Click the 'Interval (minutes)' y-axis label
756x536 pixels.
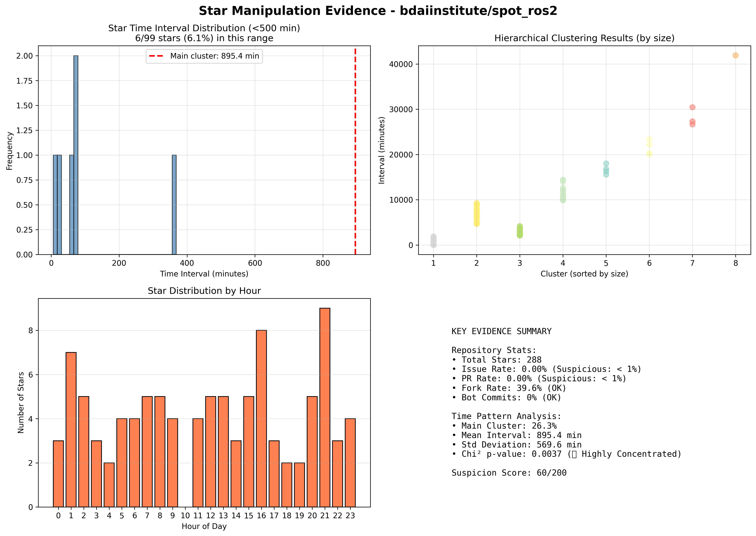tap(382, 150)
